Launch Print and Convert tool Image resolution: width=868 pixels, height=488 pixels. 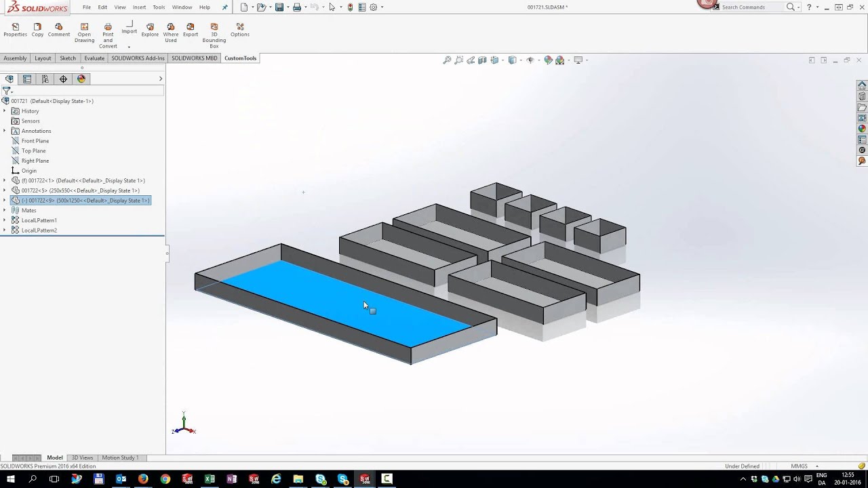click(x=108, y=35)
